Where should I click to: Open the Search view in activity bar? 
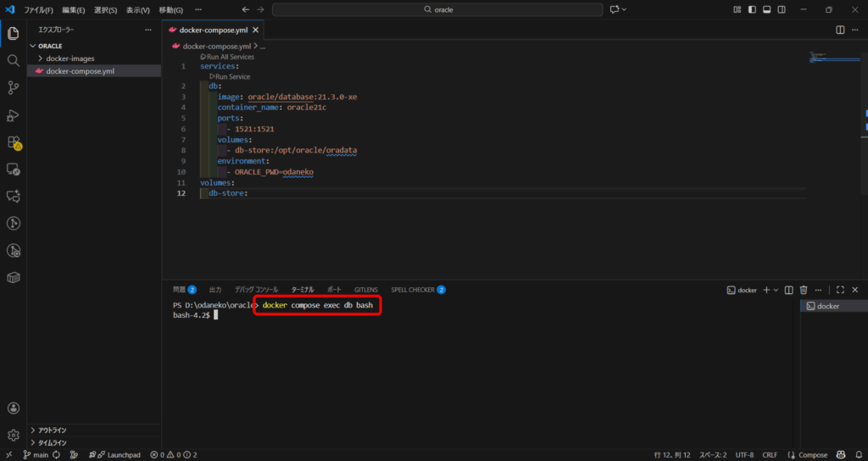(x=14, y=61)
